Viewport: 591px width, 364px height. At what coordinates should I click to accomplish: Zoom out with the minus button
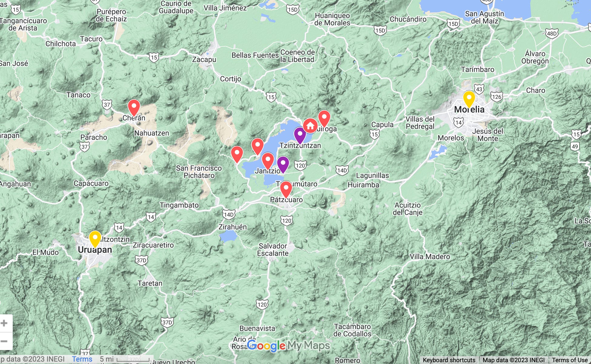pos(4,341)
